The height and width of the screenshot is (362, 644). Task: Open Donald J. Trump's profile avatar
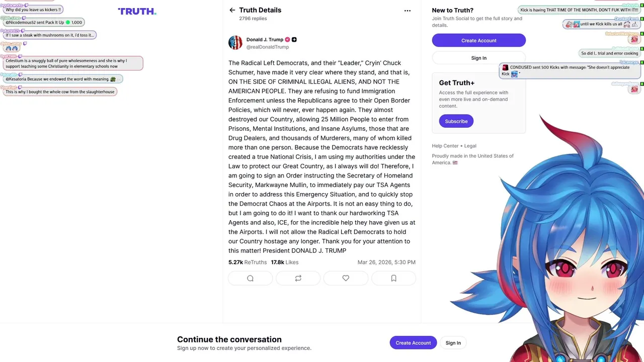[235, 43]
